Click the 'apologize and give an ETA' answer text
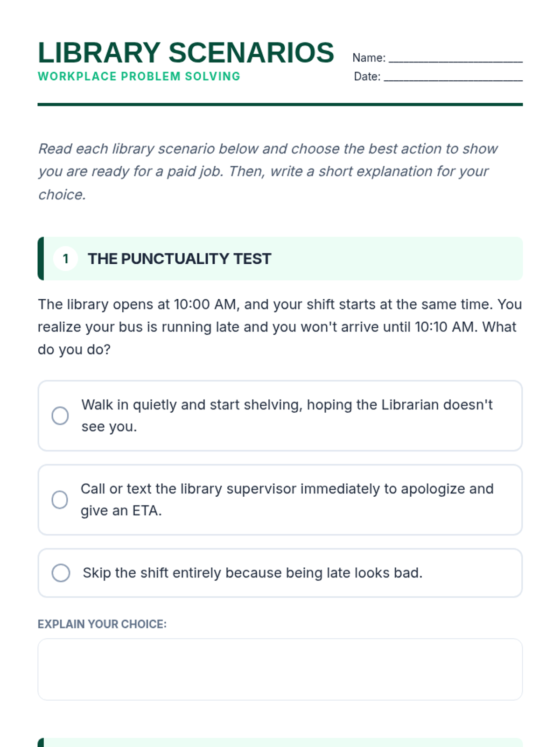The height and width of the screenshot is (747, 560). [x=287, y=499]
